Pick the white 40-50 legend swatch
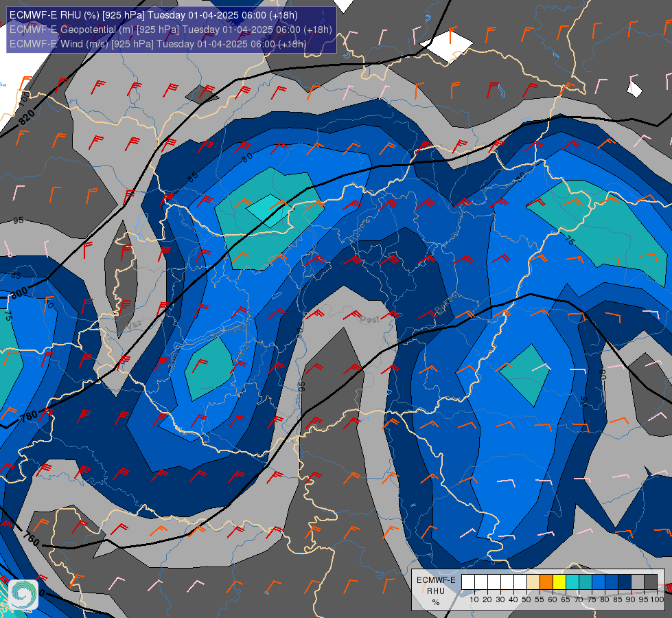This screenshot has height=618, width=672. 520,582
